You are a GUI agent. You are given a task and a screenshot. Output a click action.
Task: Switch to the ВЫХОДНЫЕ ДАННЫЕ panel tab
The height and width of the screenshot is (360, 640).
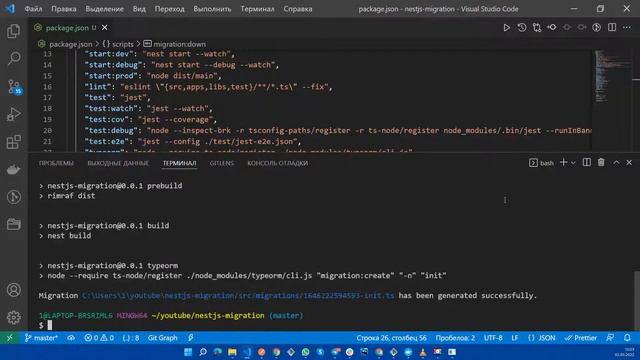click(118, 163)
